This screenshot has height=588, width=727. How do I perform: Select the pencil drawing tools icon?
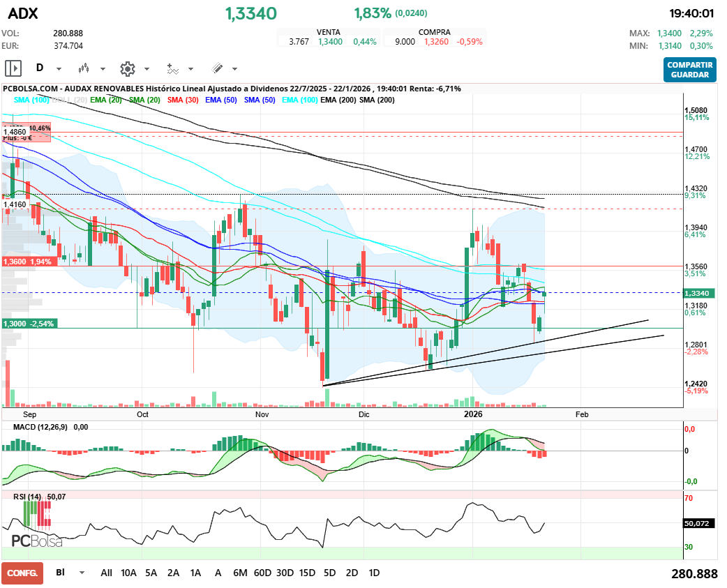coord(217,68)
